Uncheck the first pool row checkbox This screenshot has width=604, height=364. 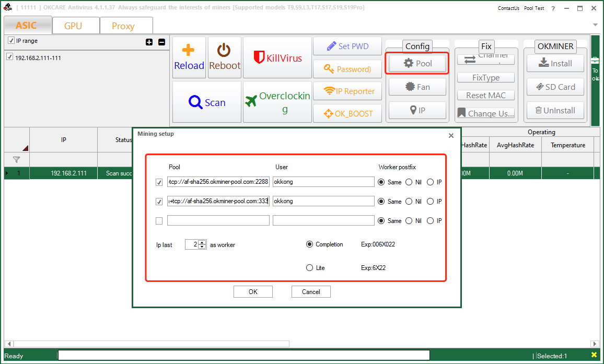tap(159, 182)
